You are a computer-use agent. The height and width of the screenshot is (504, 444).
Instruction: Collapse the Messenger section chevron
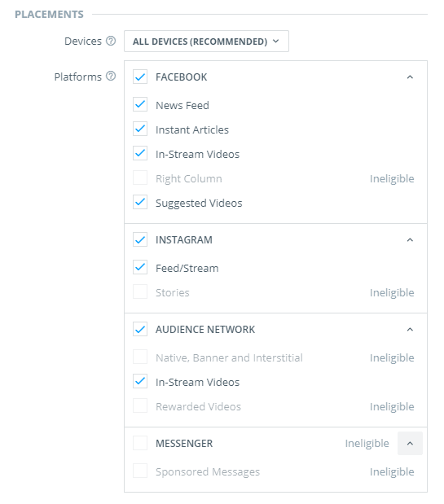click(410, 443)
